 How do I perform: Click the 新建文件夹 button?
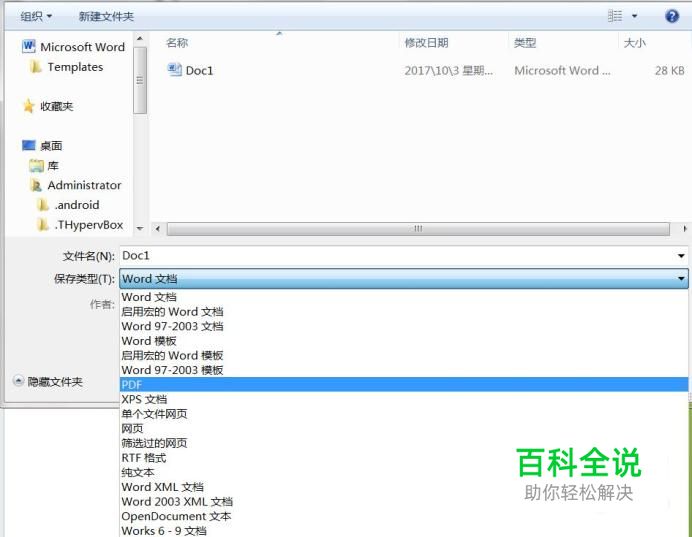coord(106,16)
